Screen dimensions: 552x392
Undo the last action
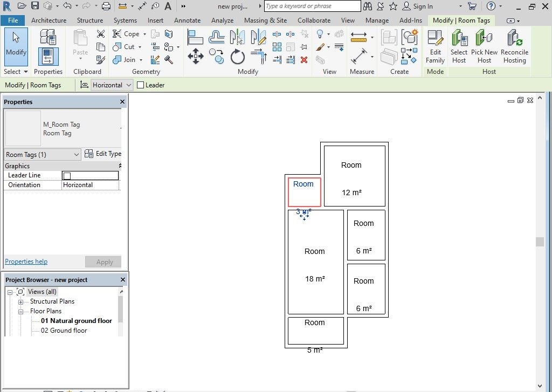click(x=67, y=6)
